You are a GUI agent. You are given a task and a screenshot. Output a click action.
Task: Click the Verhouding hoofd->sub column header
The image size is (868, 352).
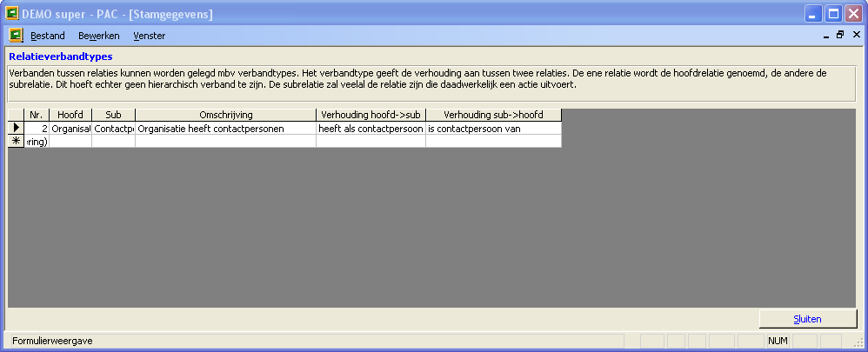click(371, 115)
